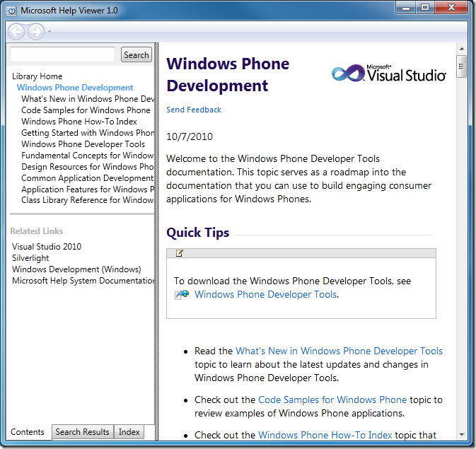
Task: Select Windows Phone Development tree node
Action: pyautogui.click(x=75, y=88)
